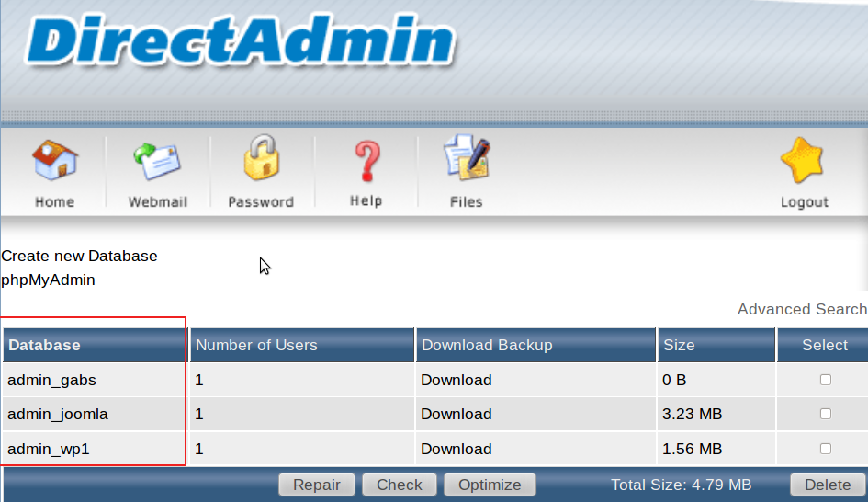Download the admin_wp1 backup

457,449
